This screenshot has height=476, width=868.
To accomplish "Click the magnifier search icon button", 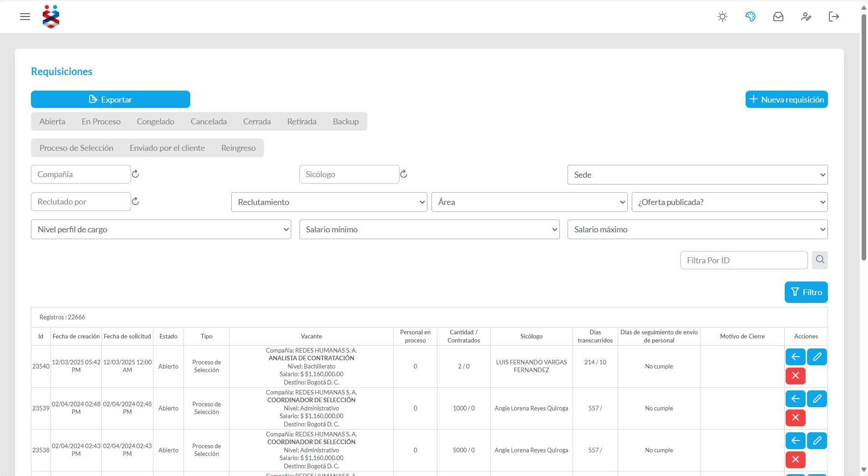I will [820, 260].
